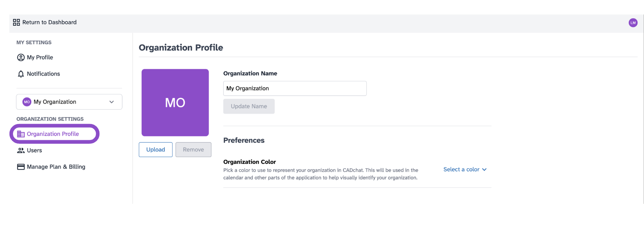Image resolution: width=644 pixels, height=246 pixels.
Task: Click the Manage Plan & Billing card icon
Action: (x=21, y=167)
